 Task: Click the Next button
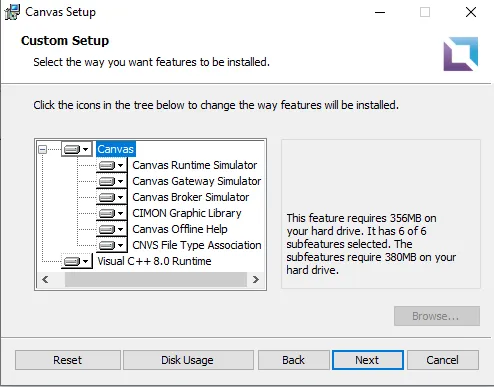tap(368, 360)
